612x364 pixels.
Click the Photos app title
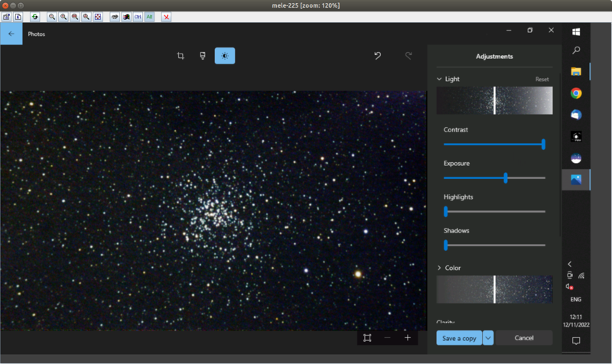pos(36,34)
